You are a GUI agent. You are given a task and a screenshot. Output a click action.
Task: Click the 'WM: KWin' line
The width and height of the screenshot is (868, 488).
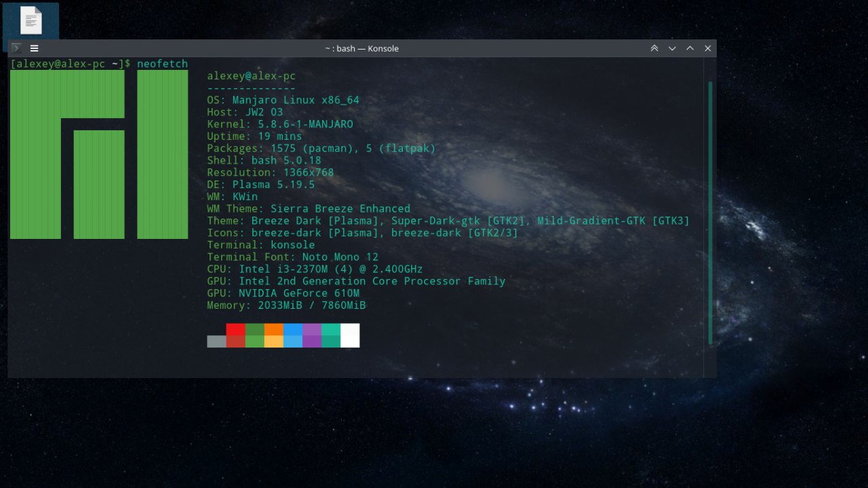(233, 197)
